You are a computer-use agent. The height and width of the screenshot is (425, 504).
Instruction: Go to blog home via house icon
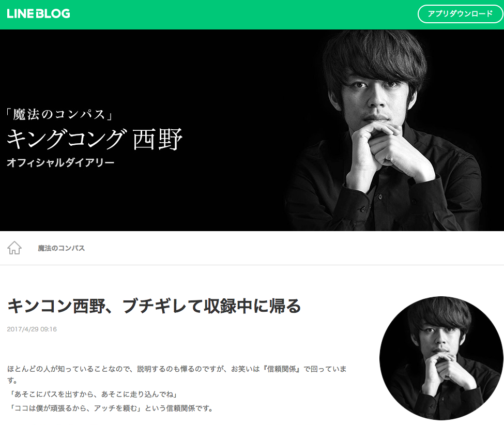point(14,248)
